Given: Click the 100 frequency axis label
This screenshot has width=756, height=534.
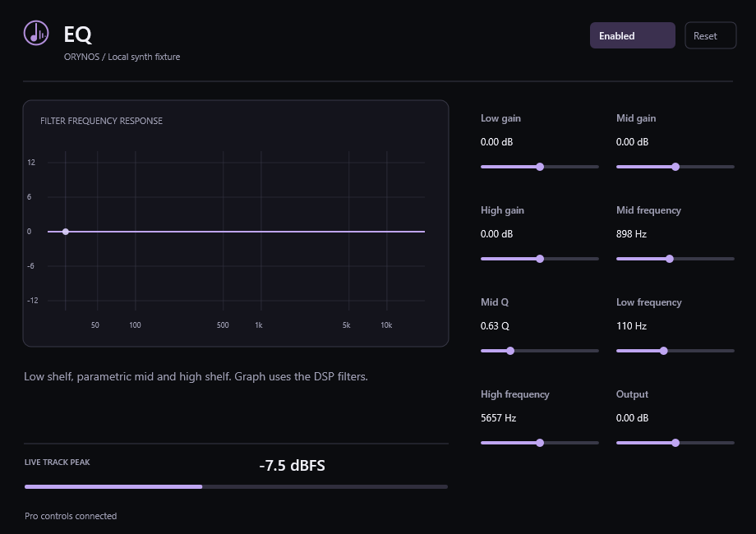Looking at the screenshot, I should (x=135, y=325).
